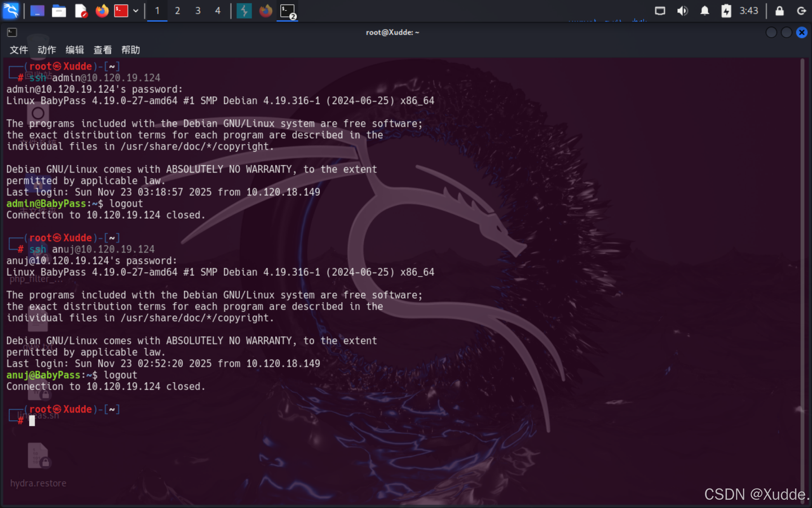Open the Burp Suite taskbar window
This screenshot has height=508, width=812.
pyautogui.click(x=244, y=11)
